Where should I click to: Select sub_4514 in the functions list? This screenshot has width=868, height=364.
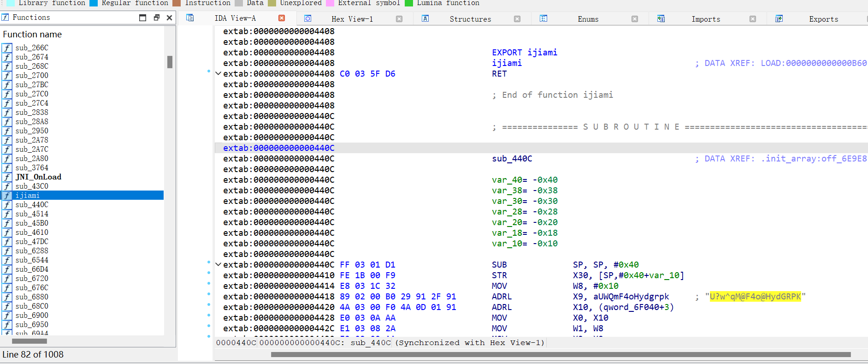(x=32, y=214)
